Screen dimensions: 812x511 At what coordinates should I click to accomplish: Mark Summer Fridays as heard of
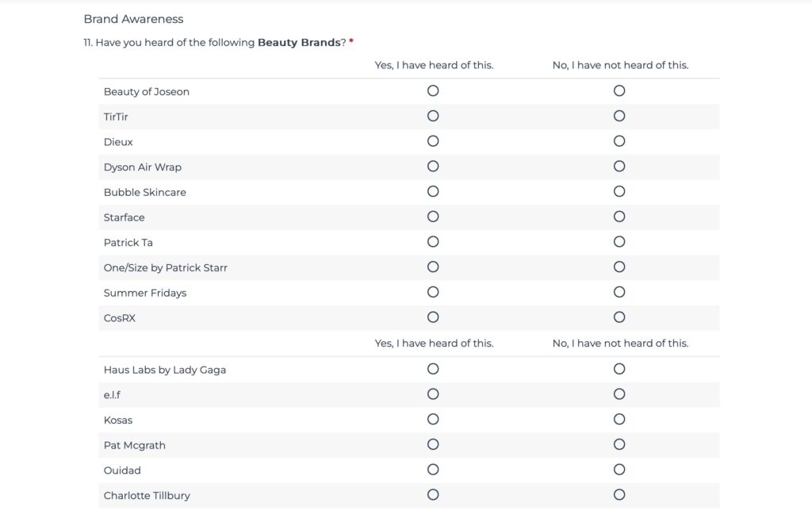[x=433, y=292]
